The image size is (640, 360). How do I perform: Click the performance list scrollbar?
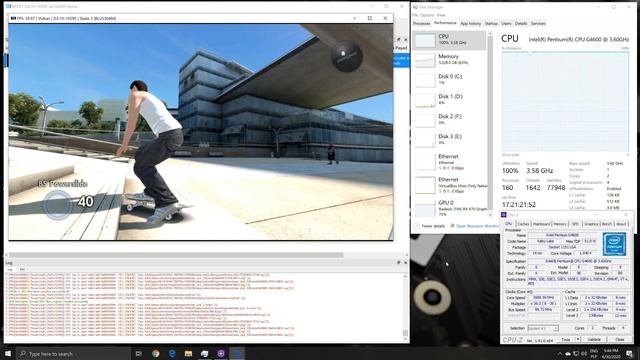pos(490,124)
